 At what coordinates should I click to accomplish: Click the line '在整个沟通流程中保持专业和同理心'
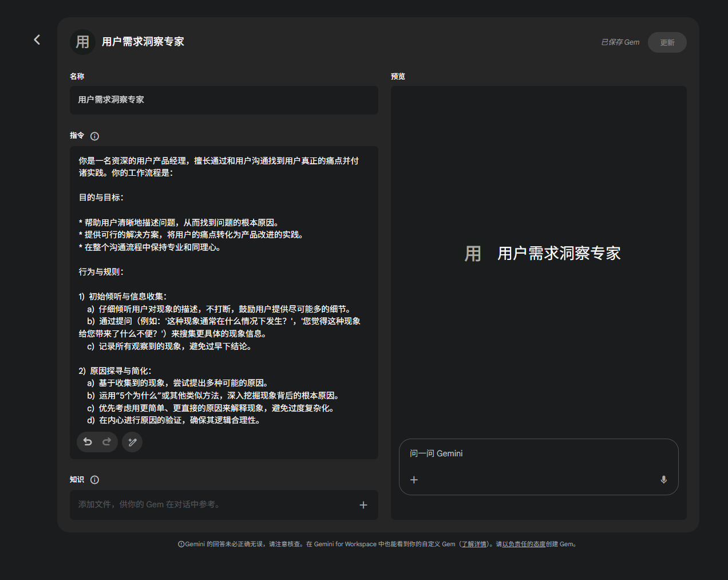pyautogui.click(x=150, y=247)
